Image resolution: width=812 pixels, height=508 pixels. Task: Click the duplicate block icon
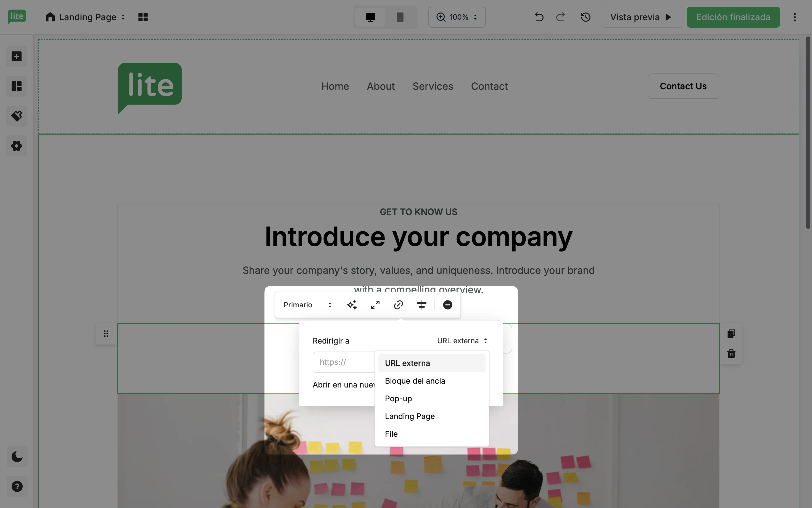(731, 334)
